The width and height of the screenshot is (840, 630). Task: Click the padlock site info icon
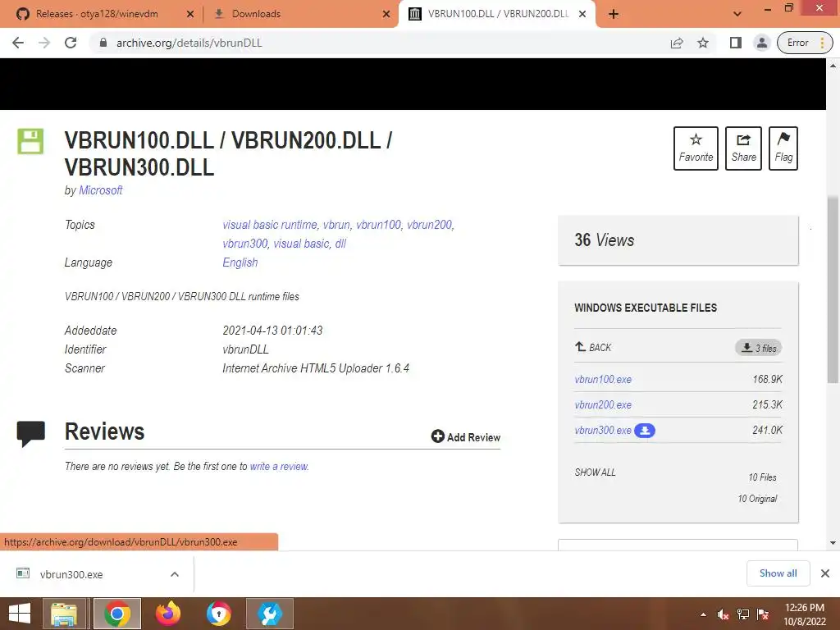click(103, 43)
